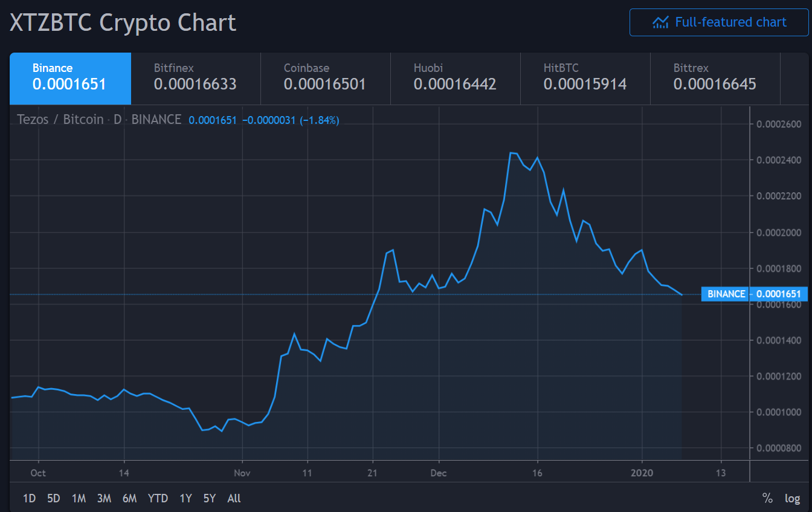Viewport: 812px width, 512px height.
Task: Select the Binance exchange tab
Action: (70, 79)
